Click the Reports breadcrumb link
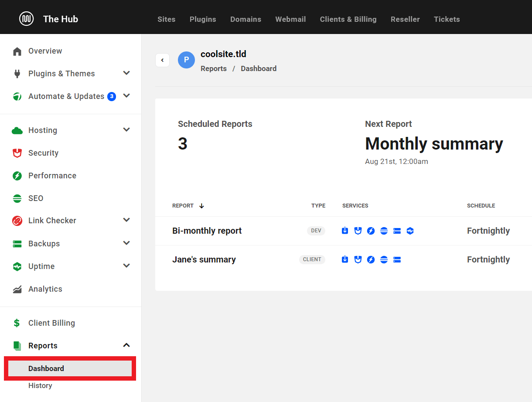The height and width of the screenshot is (402, 532). click(214, 68)
